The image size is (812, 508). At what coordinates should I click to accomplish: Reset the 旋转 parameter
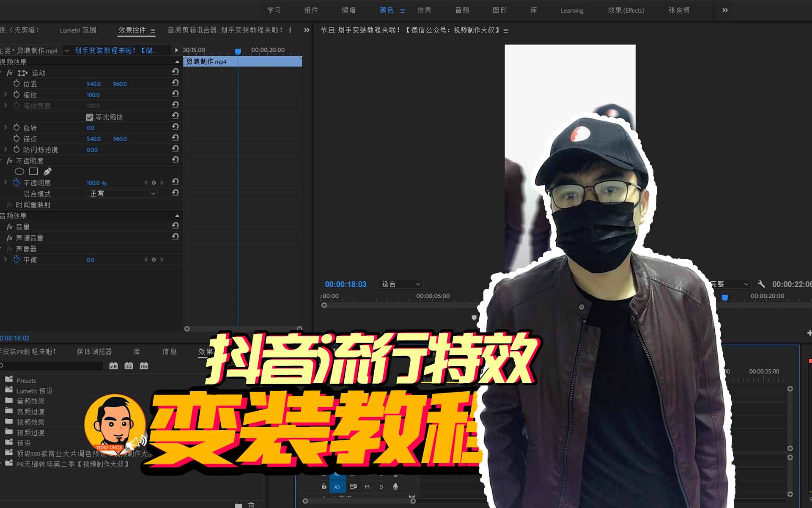[175, 127]
